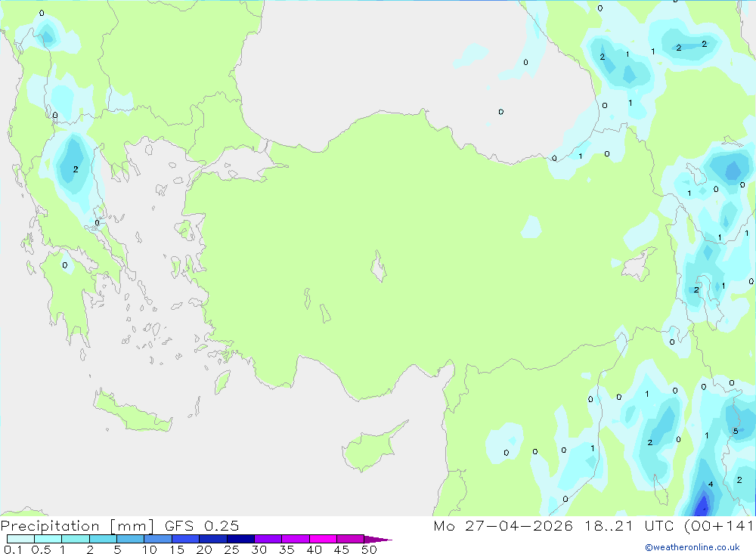The width and height of the screenshot is (756, 554).
Task: Click the 25–30 mm navy legend swatch
Action: (240, 539)
